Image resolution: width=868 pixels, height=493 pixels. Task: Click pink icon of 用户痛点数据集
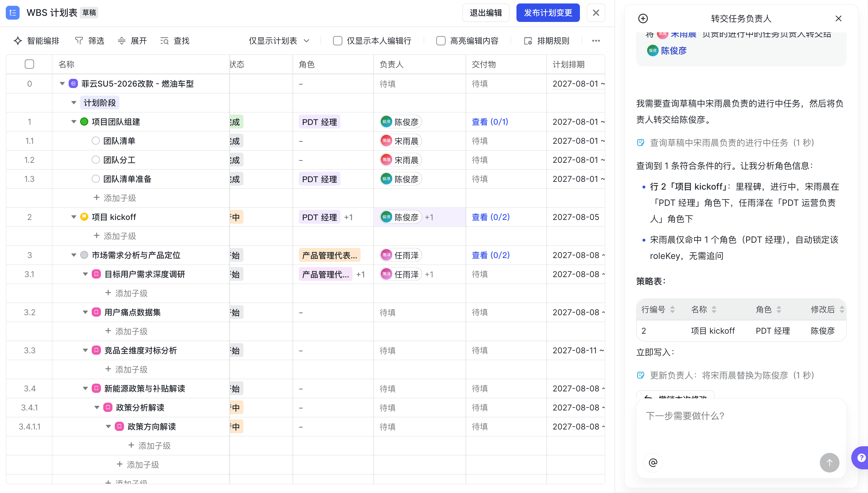(96, 312)
